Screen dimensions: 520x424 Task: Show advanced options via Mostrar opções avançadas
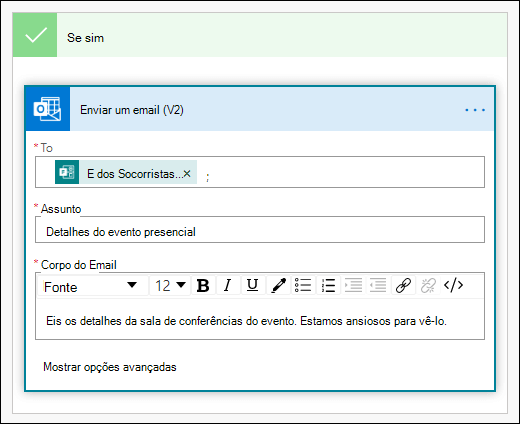pyautogui.click(x=110, y=367)
